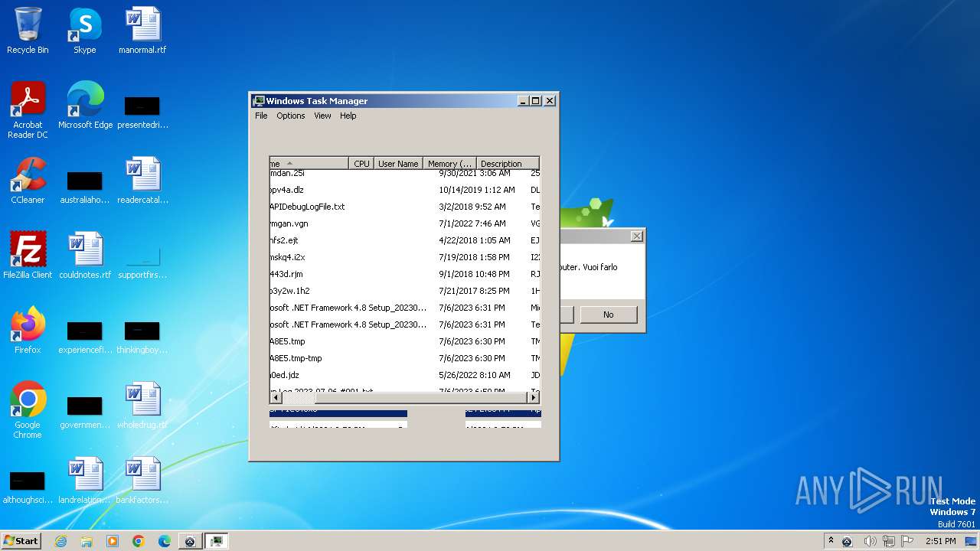
Task: Click the clock showing 2:51 PM
Action: point(940,541)
